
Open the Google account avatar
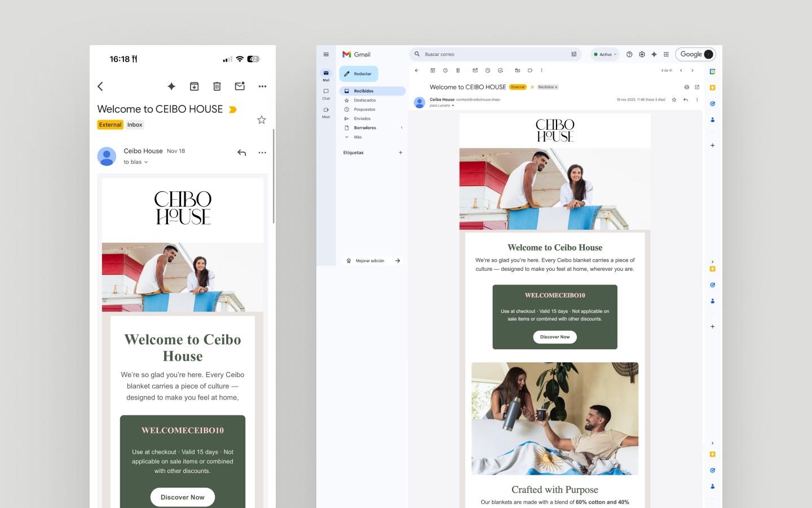coord(709,54)
